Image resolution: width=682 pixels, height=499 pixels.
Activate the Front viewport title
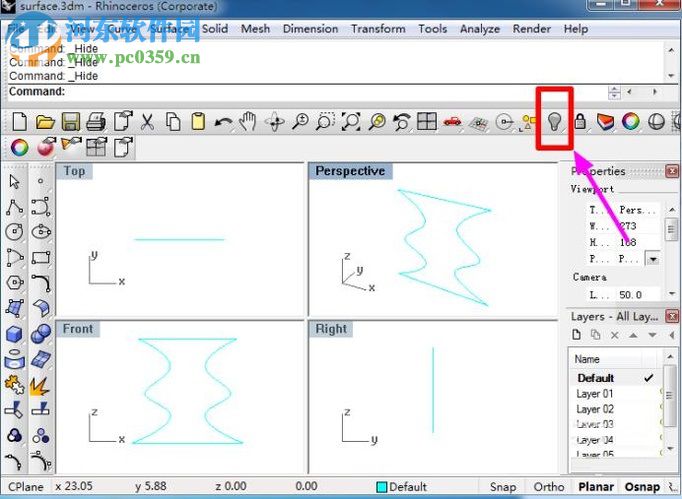tap(78, 329)
